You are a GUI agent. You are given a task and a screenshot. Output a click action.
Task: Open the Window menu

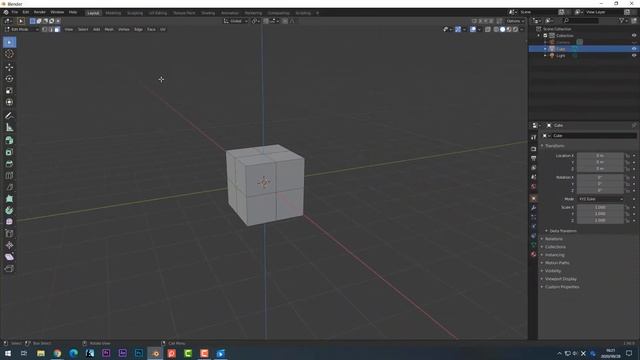(x=57, y=12)
